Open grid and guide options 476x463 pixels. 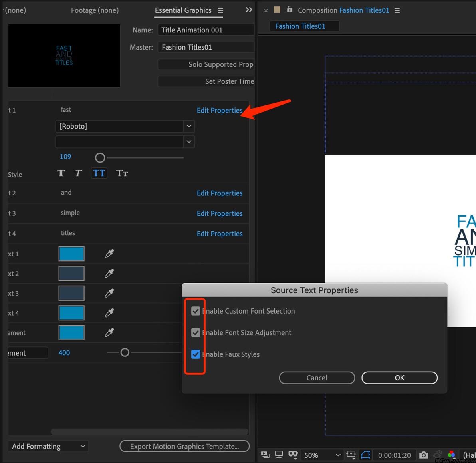click(x=351, y=455)
